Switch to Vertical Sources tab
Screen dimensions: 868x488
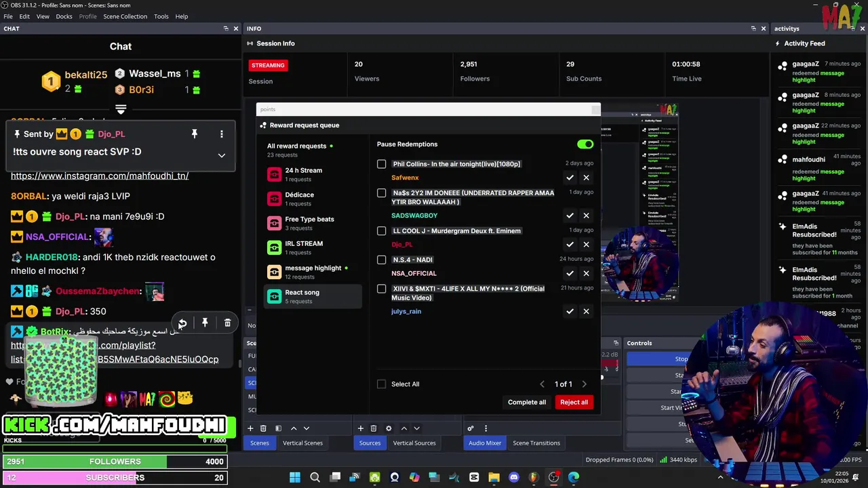pyautogui.click(x=414, y=443)
